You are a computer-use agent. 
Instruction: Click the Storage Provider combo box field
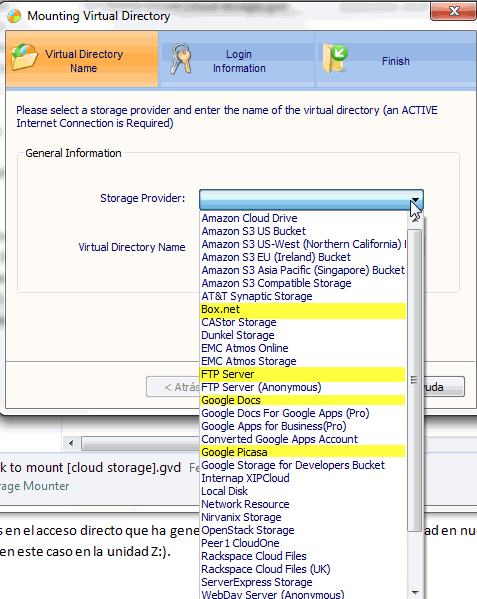point(311,200)
